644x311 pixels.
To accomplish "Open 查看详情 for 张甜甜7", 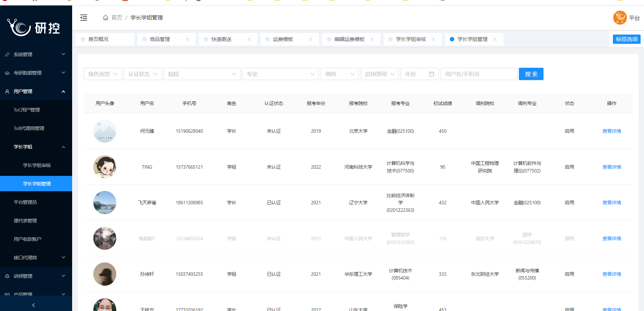I will 612,238.
